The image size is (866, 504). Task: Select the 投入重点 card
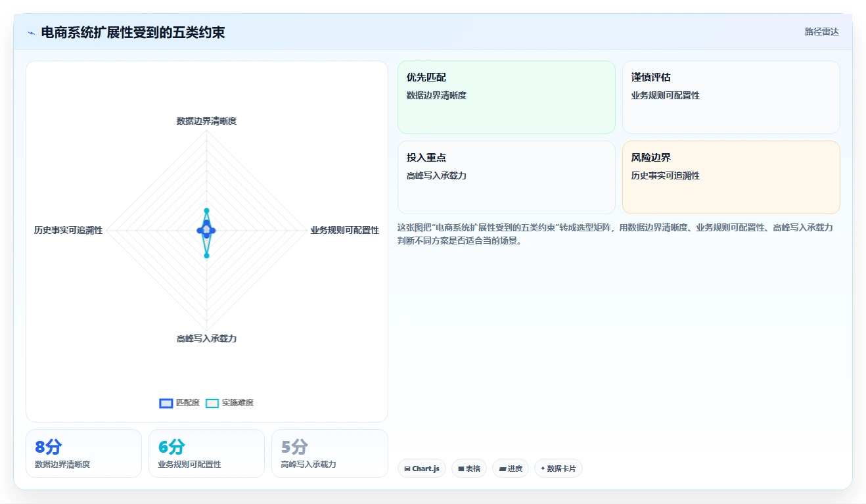click(507, 177)
